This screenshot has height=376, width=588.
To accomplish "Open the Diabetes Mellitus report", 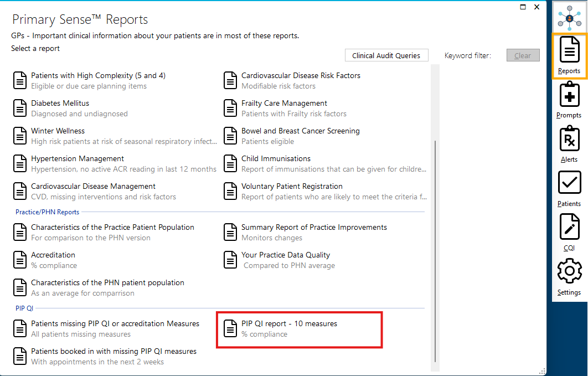I will coord(60,104).
